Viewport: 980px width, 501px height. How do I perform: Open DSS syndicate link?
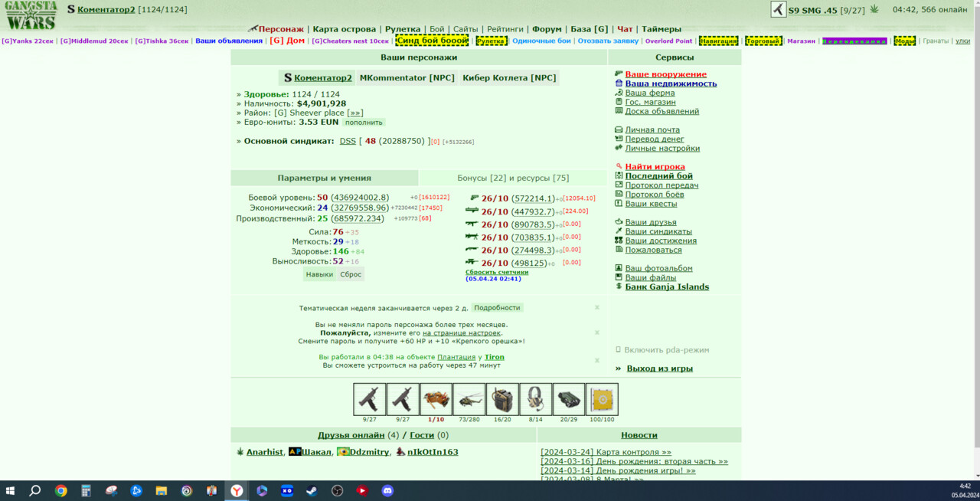click(348, 141)
